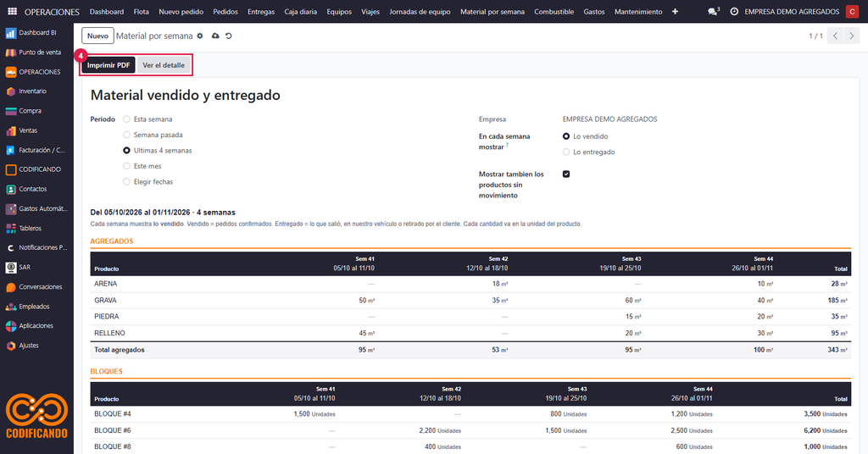This screenshot has width=868, height=454.
Task: Open the Equipos menu
Action: point(339,12)
